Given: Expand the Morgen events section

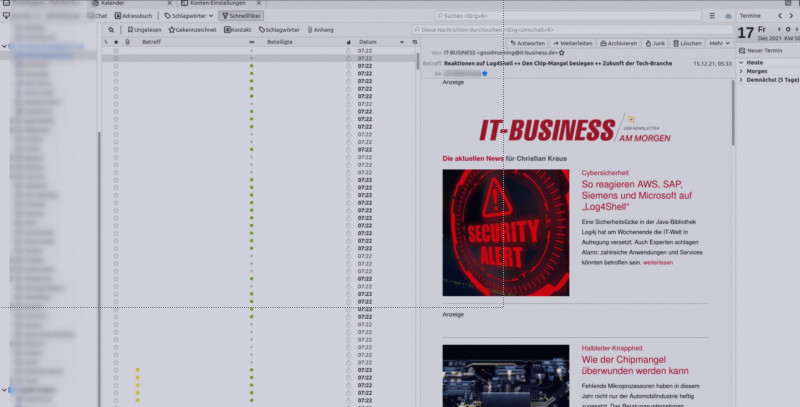Looking at the screenshot, I should [x=755, y=71].
